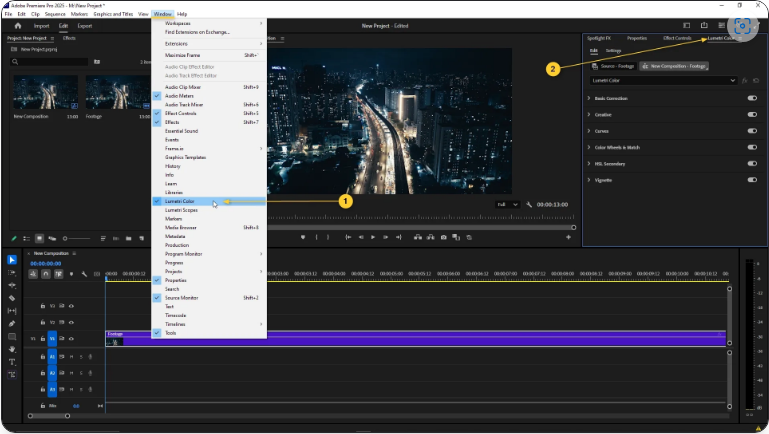The image size is (769, 434).
Task: Open Program Monitor button editor plus icon
Action: [568, 237]
